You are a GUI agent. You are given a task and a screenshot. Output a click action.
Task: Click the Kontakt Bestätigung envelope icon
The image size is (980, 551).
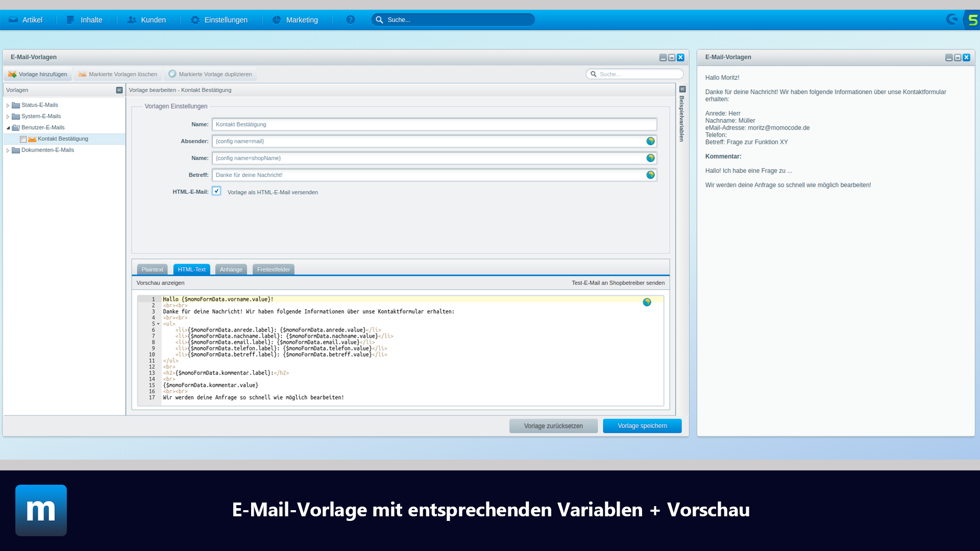click(32, 139)
